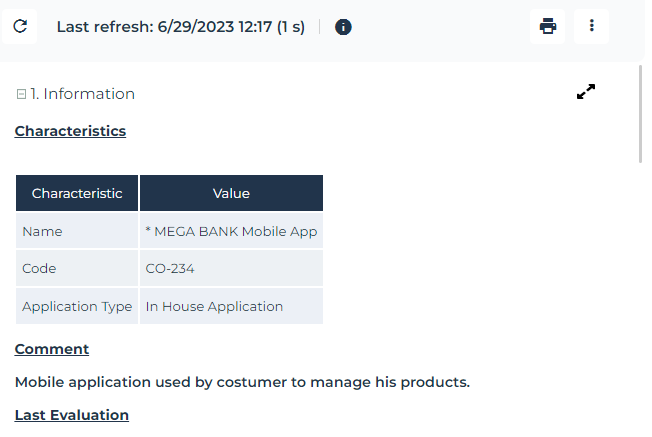Click the print report icon
This screenshot has height=437, width=652.
547,26
